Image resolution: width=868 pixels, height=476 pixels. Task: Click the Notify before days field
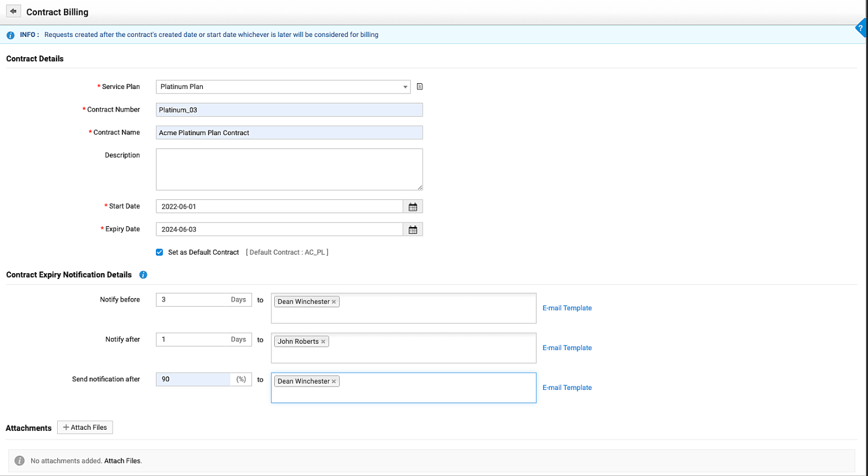pyautogui.click(x=193, y=300)
